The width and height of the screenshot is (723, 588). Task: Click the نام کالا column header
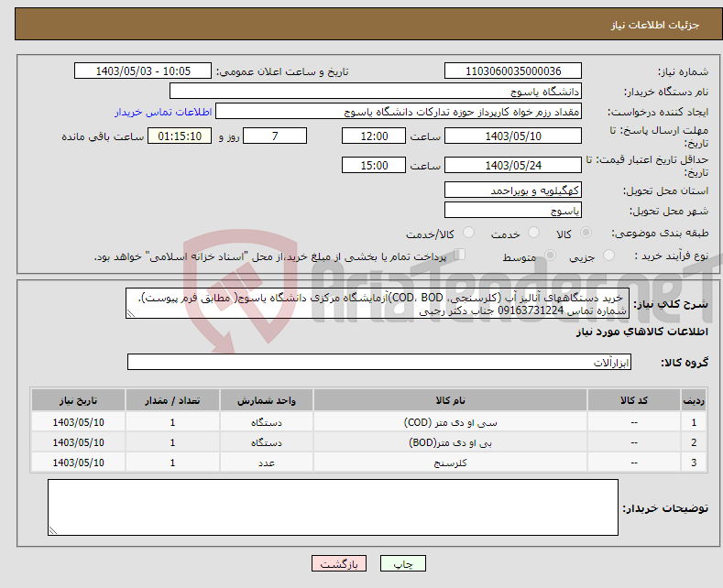pyautogui.click(x=450, y=400)
